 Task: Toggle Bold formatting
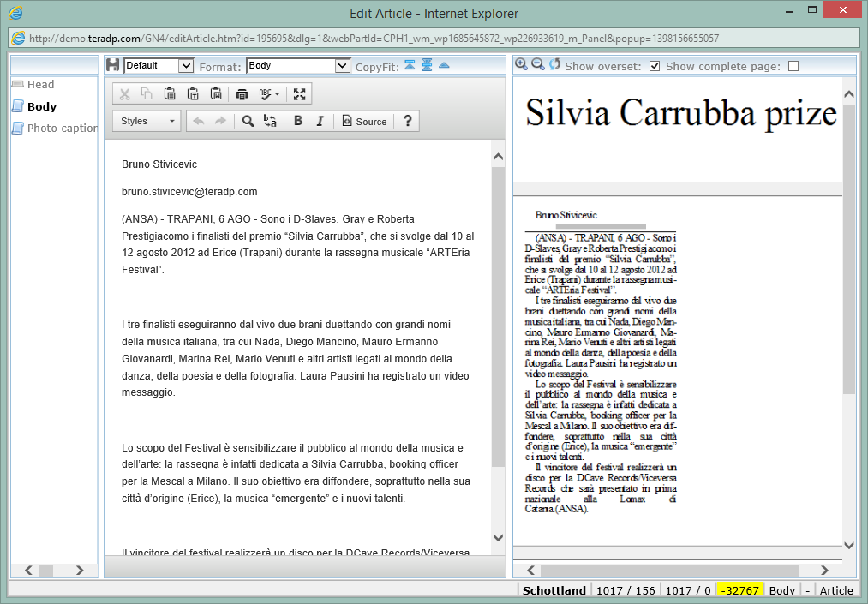(x=298, y=122)
